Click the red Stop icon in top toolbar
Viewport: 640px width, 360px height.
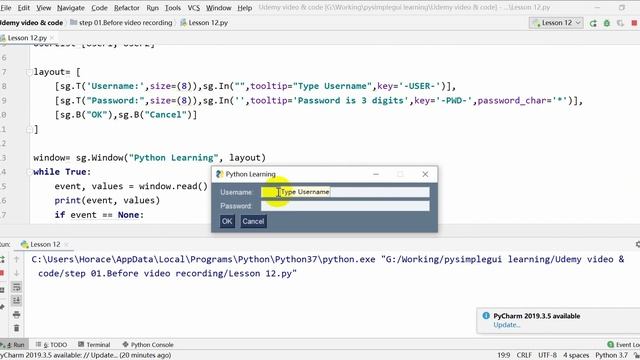pyautogui.click(x=634, y=23)
